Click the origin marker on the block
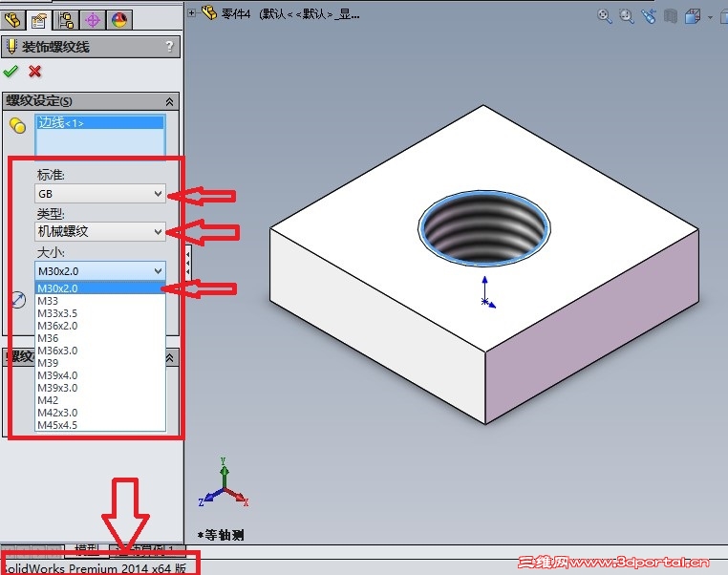Viewport: 728px width, 575px height. (x=485, y=302)
